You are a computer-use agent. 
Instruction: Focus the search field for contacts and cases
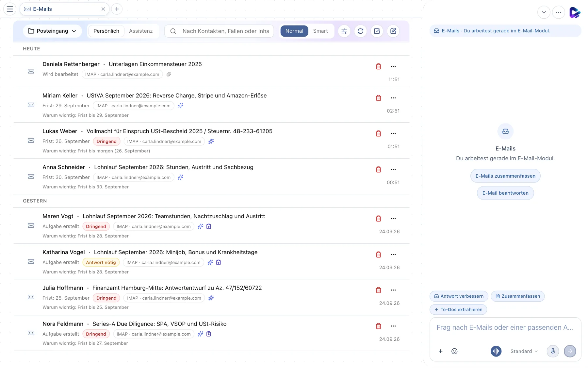(x=219, y=31)
